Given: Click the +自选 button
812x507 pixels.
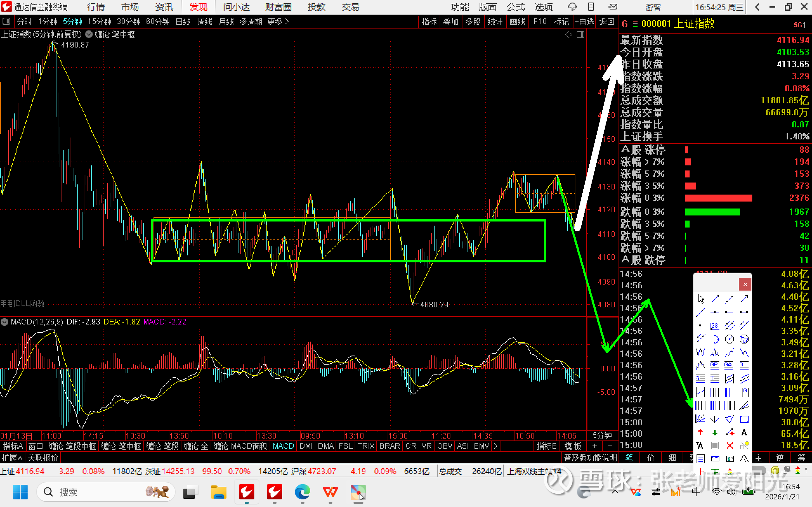Looking at the screenshot, I should click(x=584, y=22).
